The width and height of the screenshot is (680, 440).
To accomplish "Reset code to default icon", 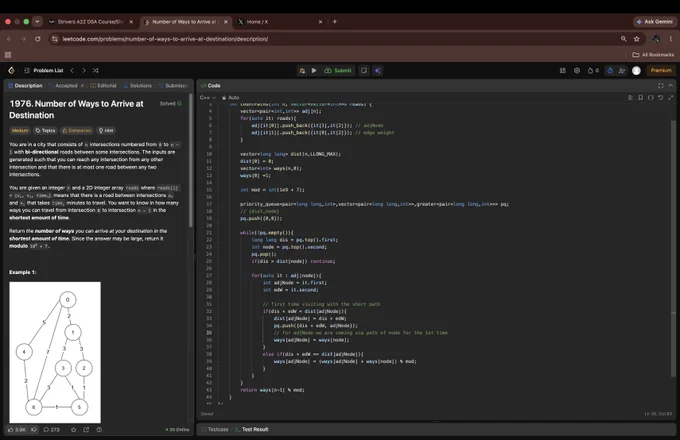I will (x=660, y=98).
